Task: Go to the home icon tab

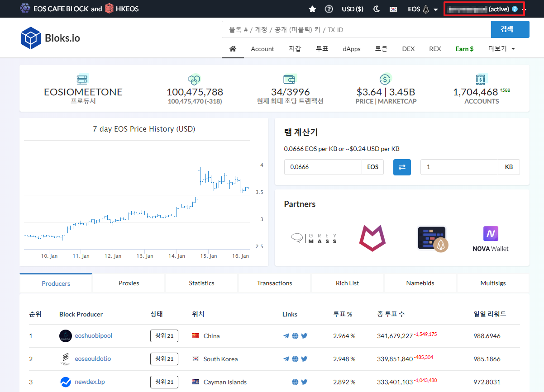Action: [233, 48]
